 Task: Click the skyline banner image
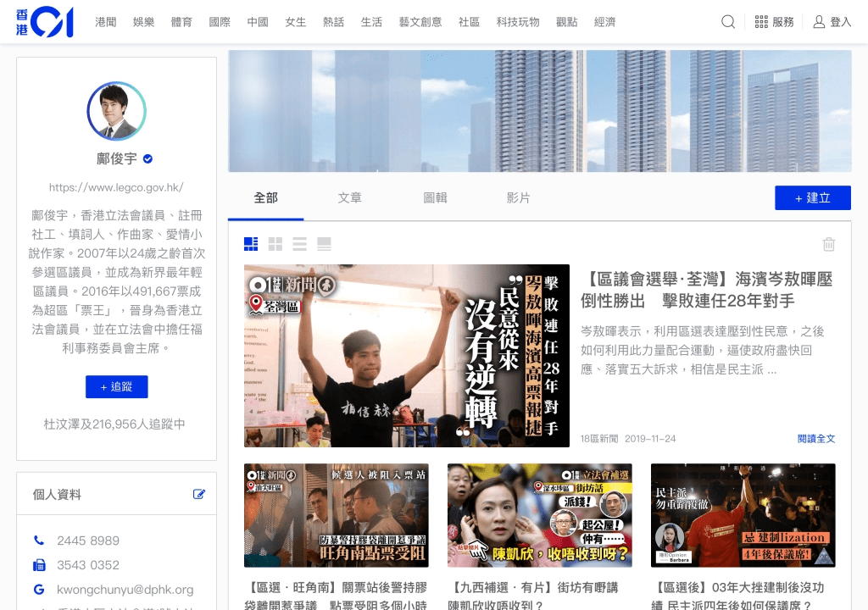540,111
